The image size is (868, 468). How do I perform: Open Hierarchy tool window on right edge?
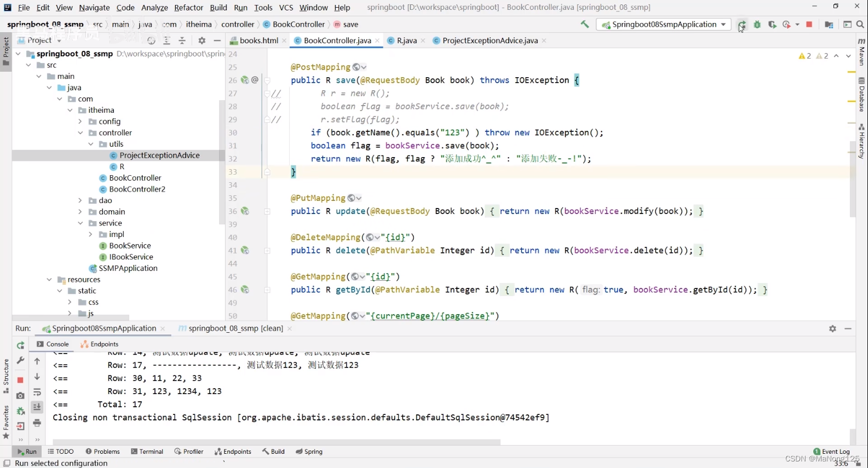(x=862, y=141)
